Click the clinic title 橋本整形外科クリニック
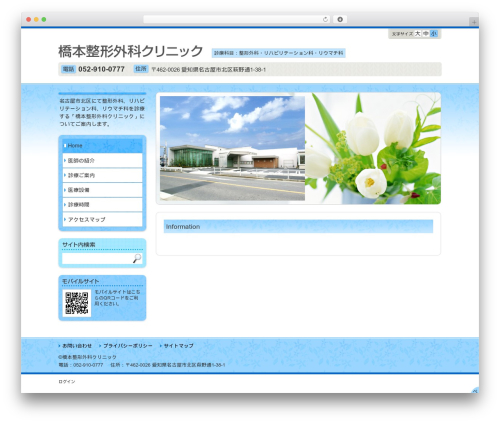 pyautogui.click(x=130, y=51)
